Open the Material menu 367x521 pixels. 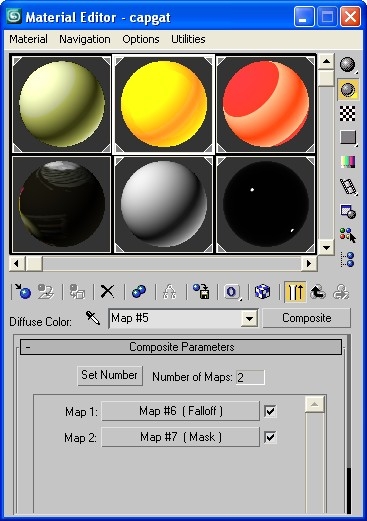tap(28, 39)
